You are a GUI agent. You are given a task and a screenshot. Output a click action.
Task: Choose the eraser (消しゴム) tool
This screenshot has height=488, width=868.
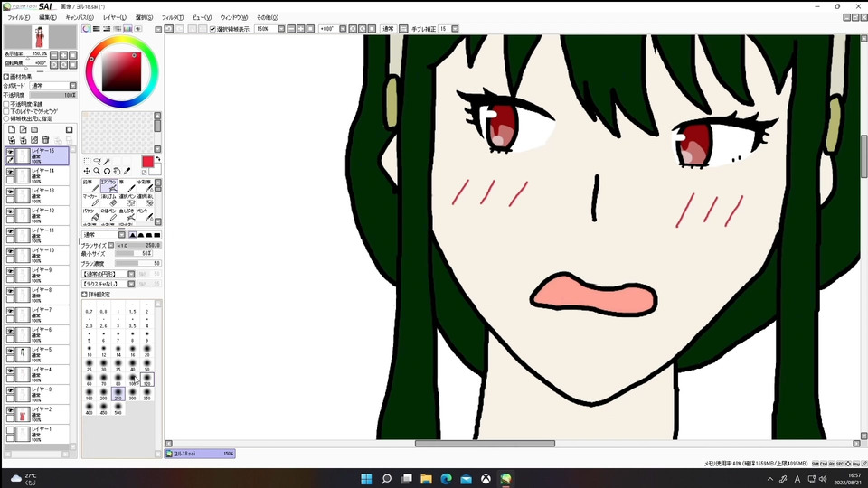pos(108,201)
